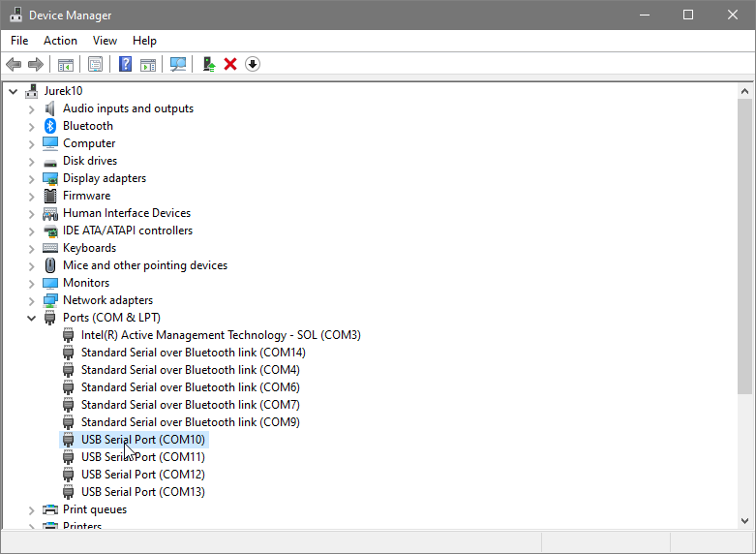Click the Disk drives icon

(x=50, y=162)
